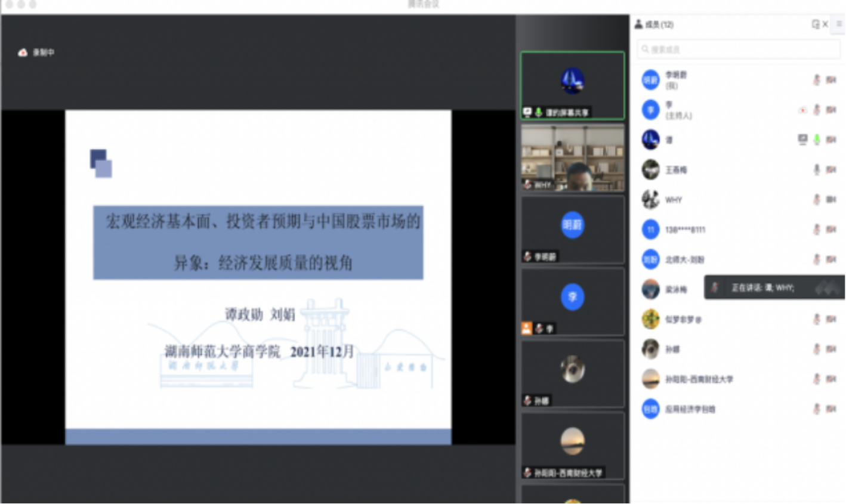
Task: Click the mic icon in the speaking notification bar
Action: click(x=715, y=288)
